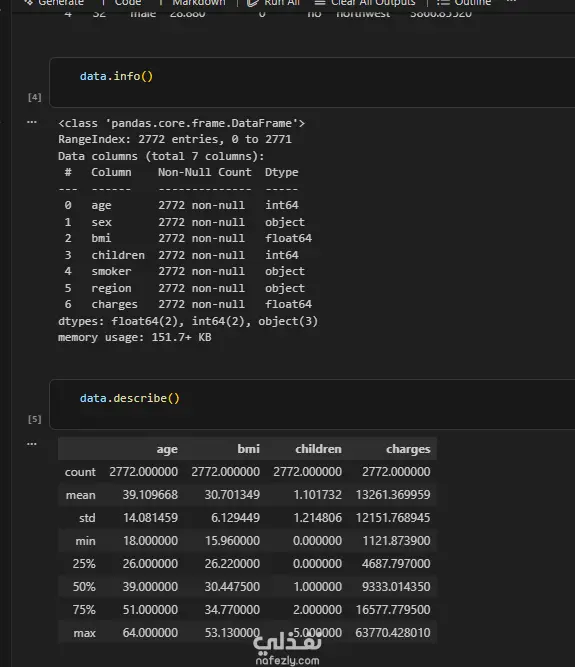The width and height of the screenshot is (575, 667).
Task: Add a Markdown cell from the toolbar
Action: click(x=192, y=3)
